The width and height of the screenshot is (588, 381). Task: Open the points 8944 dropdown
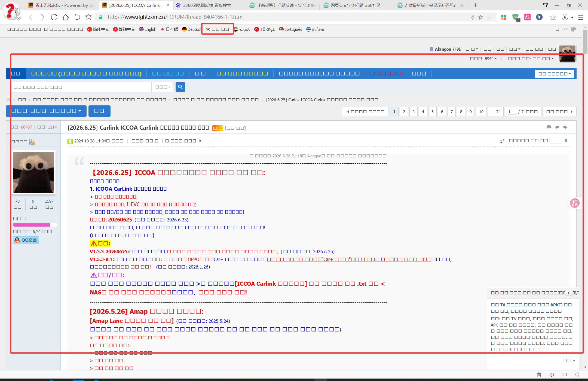tap(483, 59)
